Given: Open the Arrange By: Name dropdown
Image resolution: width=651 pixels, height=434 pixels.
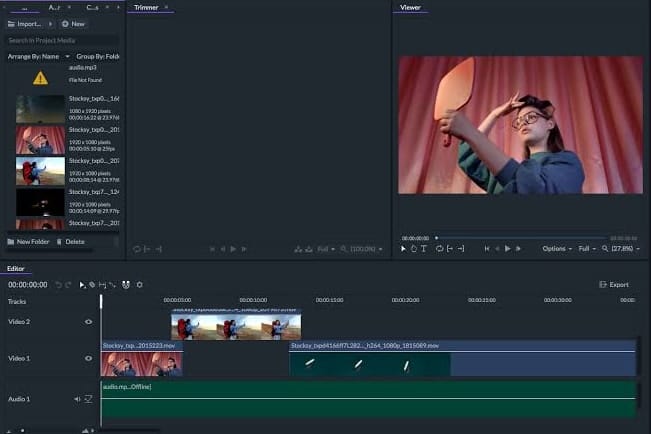Looking at the screenshot, I should (x=39, y=56).
